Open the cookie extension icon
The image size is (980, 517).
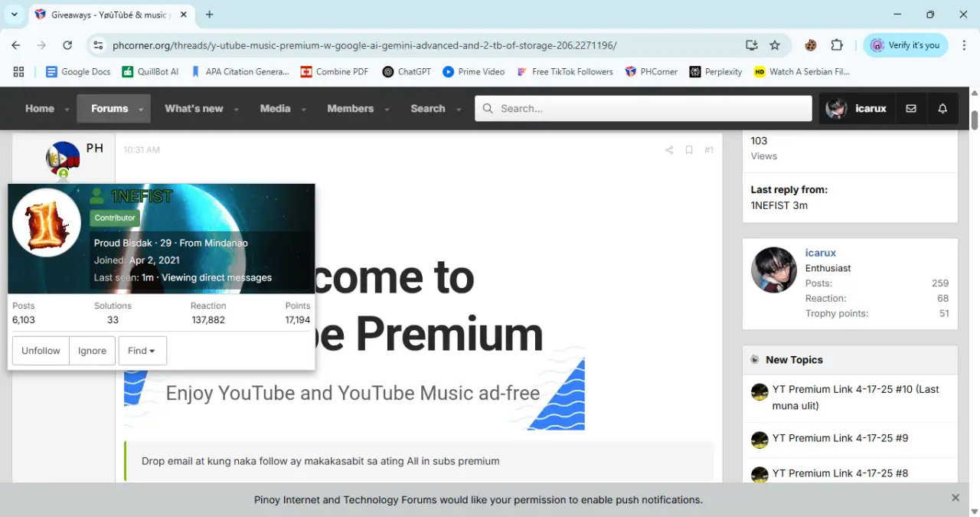810,45
